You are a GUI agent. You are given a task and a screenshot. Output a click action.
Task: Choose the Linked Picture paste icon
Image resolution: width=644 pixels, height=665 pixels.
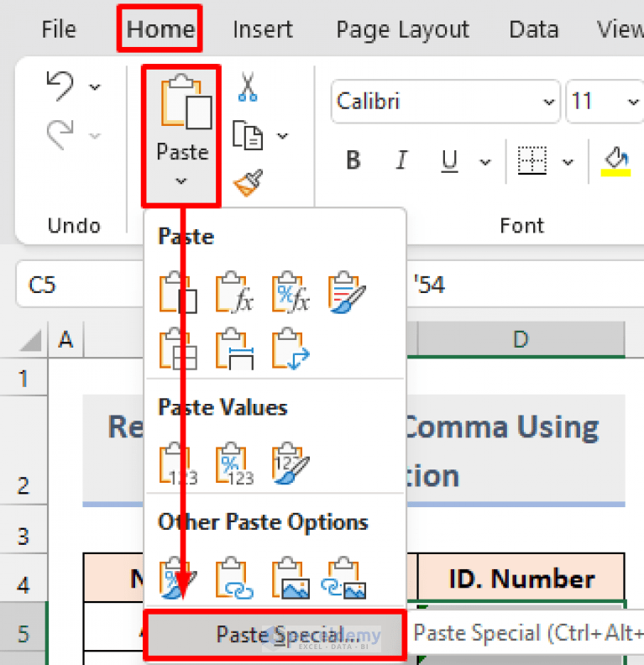343,578
